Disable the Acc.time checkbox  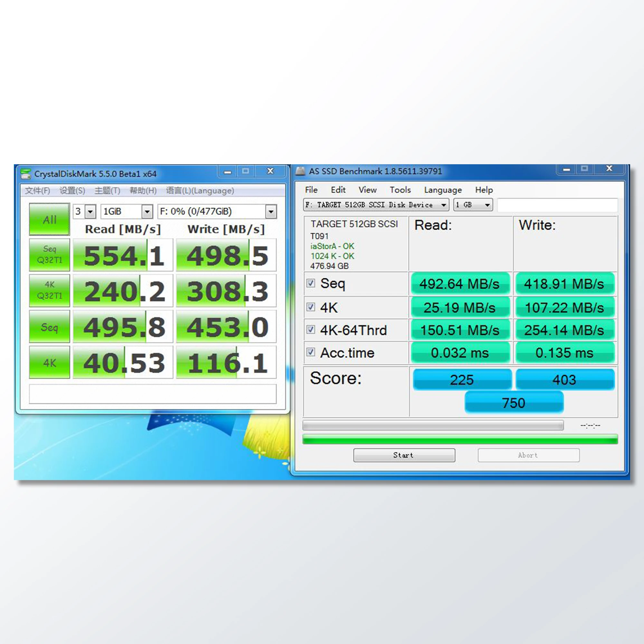(x=311, y=352)
